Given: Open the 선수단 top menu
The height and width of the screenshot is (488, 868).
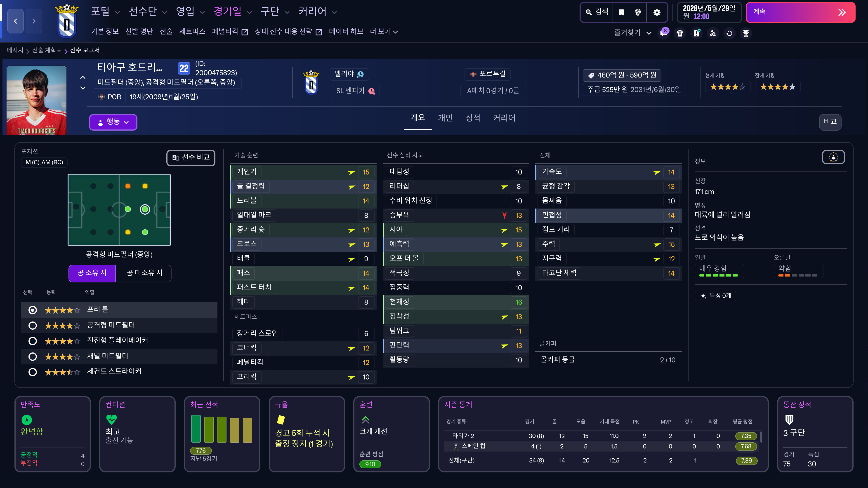Looking at the screenshot, I should click(x=147, y=12).
